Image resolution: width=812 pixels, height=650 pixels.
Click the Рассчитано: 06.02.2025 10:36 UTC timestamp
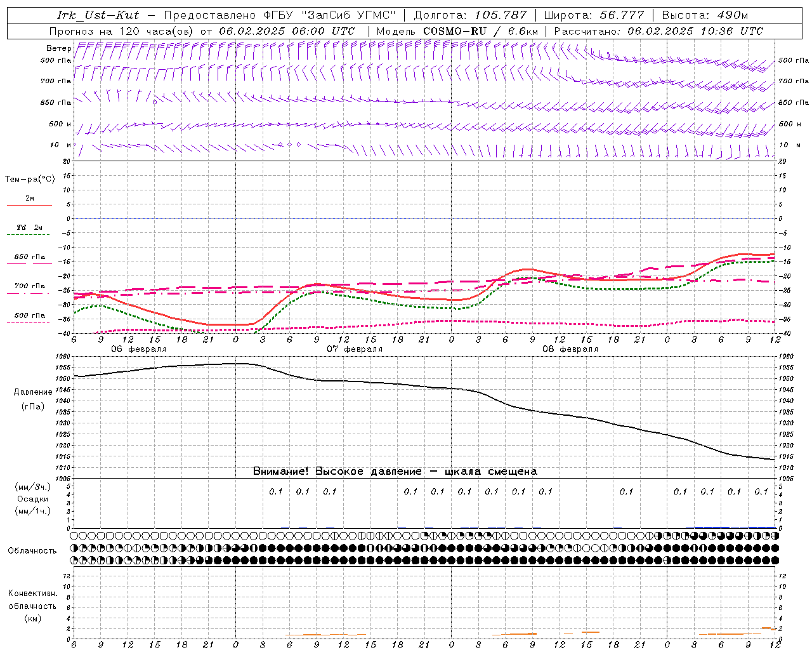click(x=658, y=31)
